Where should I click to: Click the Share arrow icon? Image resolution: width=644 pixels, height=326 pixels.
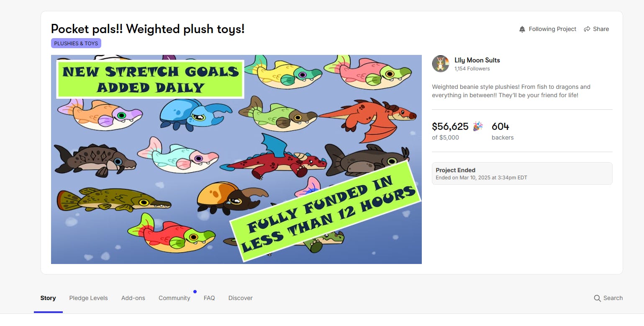click(x=587, y=29)
